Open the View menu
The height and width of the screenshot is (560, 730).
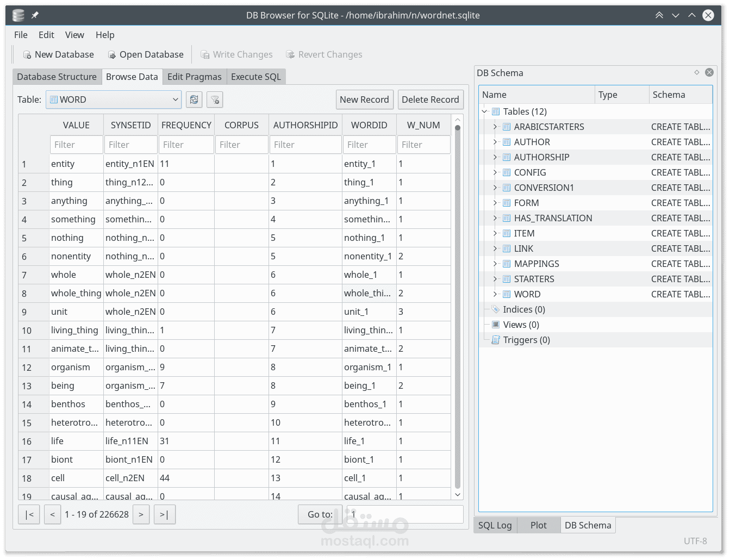74,35
